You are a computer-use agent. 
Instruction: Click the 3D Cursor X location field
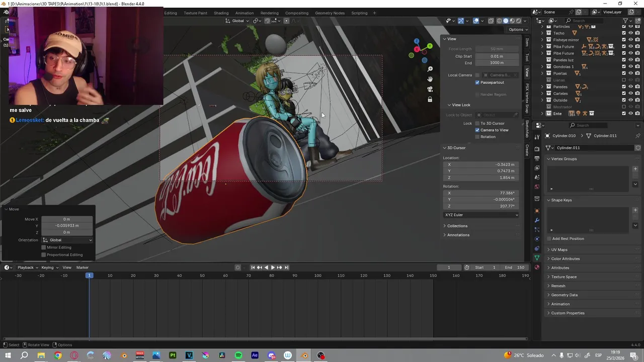(x=481, y=164)
